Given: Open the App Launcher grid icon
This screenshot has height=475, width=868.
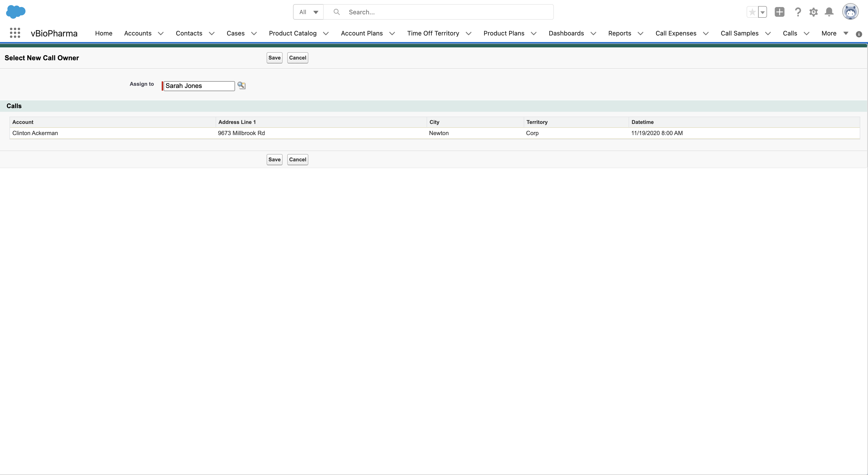Looking at the screenshot, I should pos(15,33).
